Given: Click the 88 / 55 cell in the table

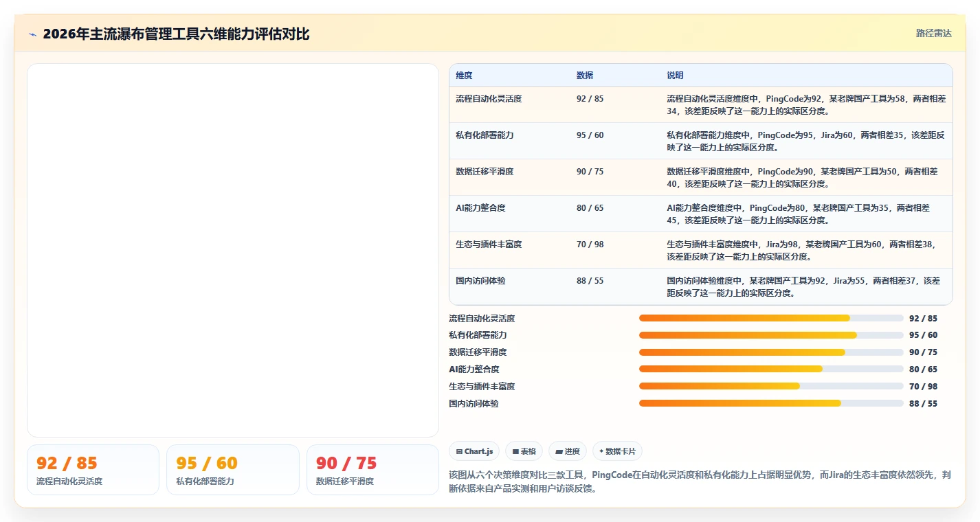Looking at the screenshot, I should pyautogui.click(x=590, y=281).
